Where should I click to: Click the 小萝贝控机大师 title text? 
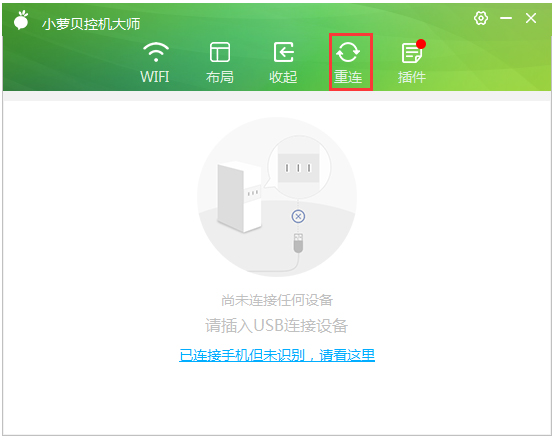point(91,24)
